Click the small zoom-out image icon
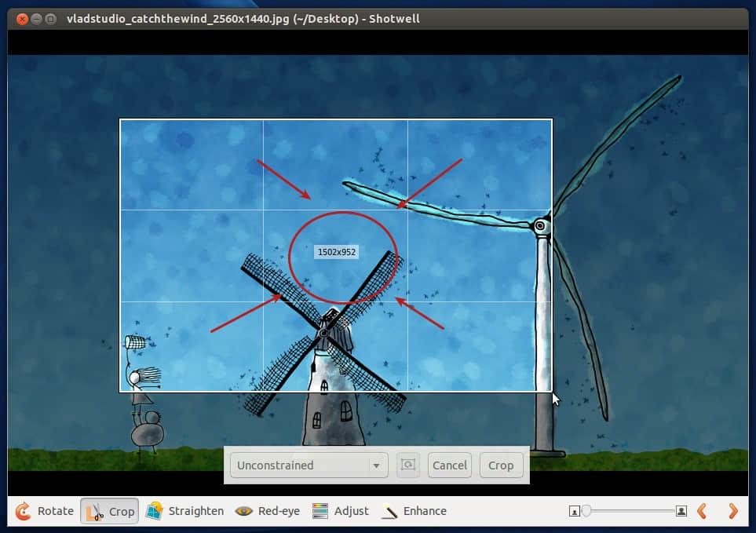Viewport: 756px width, 533px height. pos(575,512)
